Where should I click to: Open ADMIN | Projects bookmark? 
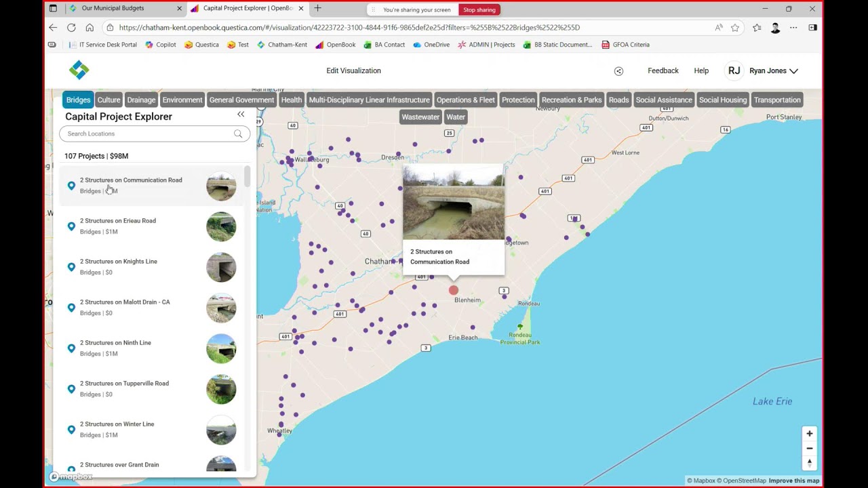[486, 45]
